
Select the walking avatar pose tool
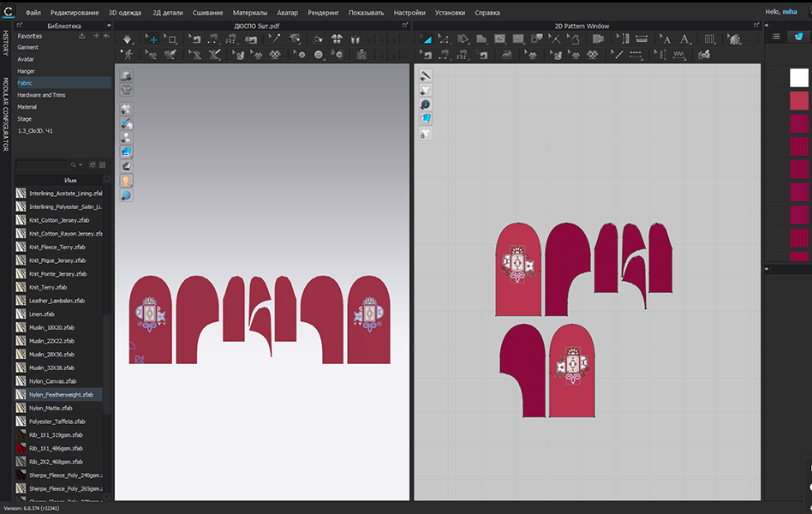coord(127,55)
